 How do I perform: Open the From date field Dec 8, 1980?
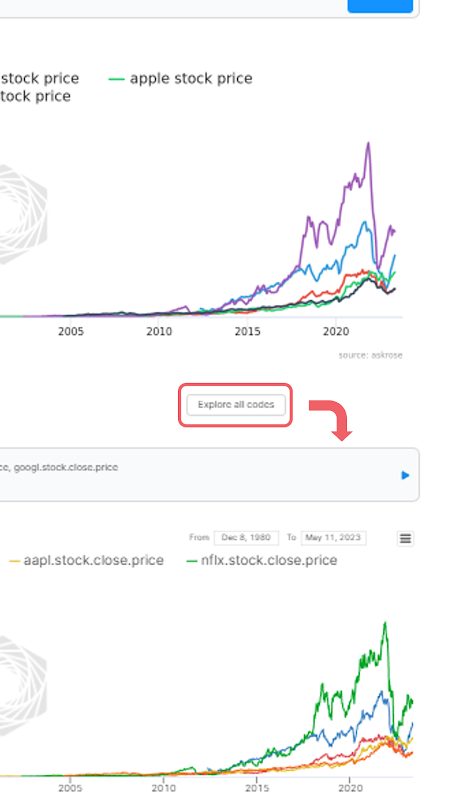246,538
